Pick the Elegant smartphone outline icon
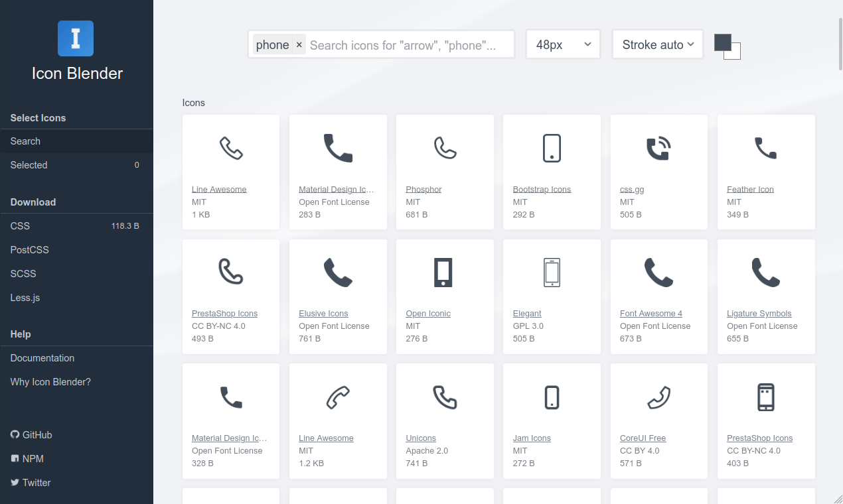This screenshot has height=504, width=843. 552,272
